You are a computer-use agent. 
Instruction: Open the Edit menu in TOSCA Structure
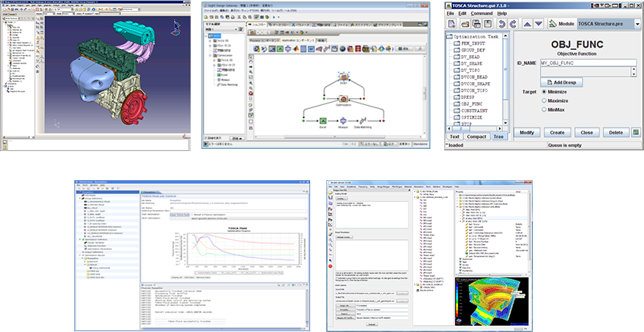pos(463,14)
